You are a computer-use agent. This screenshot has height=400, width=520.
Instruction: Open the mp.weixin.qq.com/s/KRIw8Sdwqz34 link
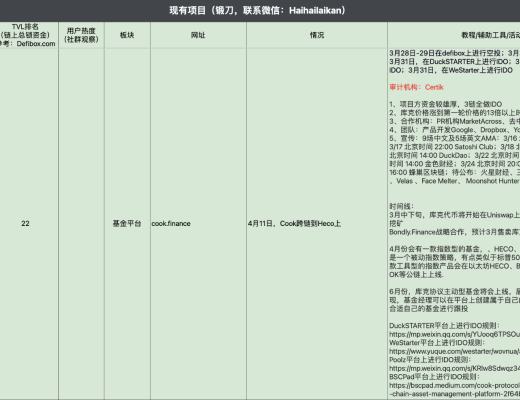[x=454, y=368]
